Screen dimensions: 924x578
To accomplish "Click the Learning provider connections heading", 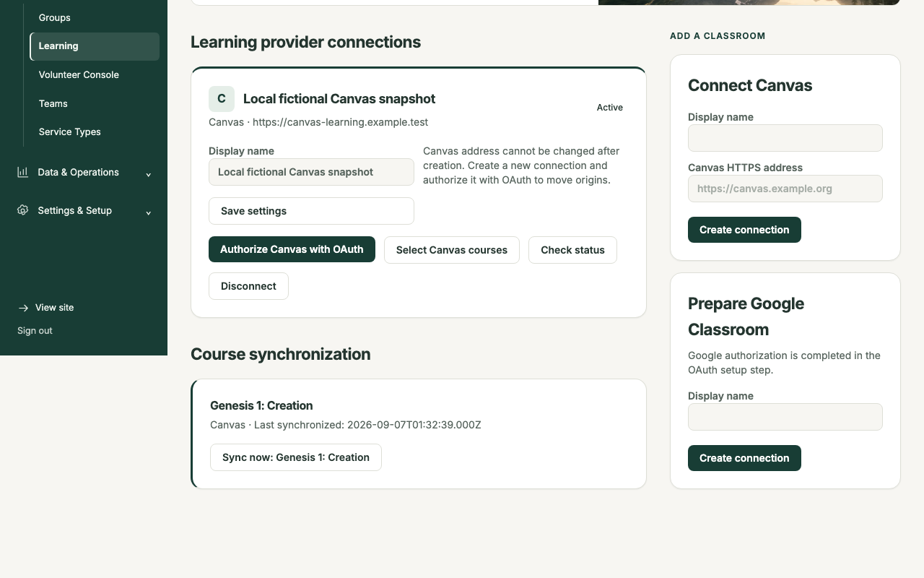I will (306, 42).
